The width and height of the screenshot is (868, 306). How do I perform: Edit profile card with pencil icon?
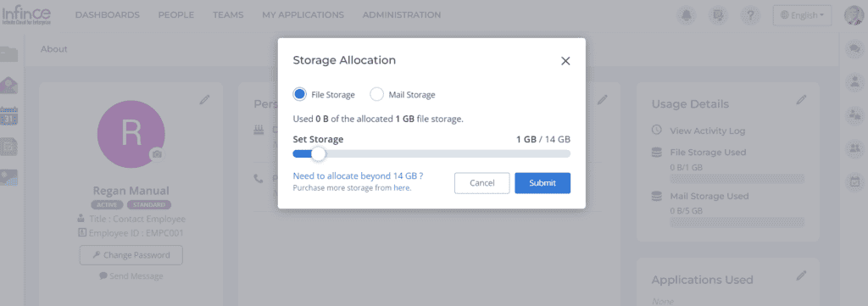(205, 100)
